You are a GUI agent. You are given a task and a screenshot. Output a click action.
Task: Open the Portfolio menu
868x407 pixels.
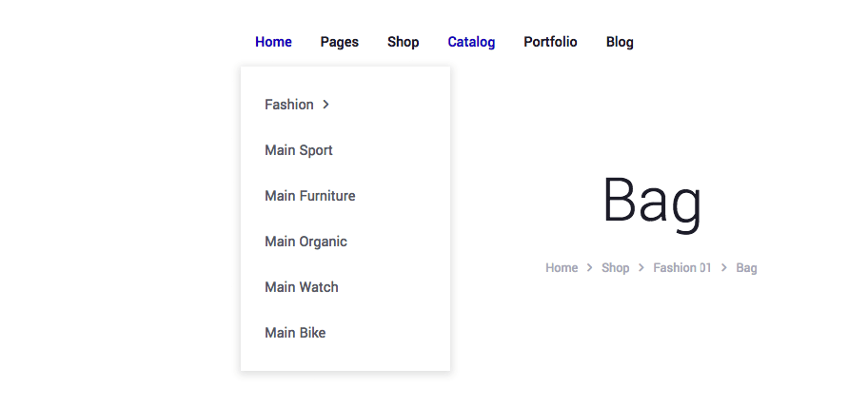[x=550, y=42]
